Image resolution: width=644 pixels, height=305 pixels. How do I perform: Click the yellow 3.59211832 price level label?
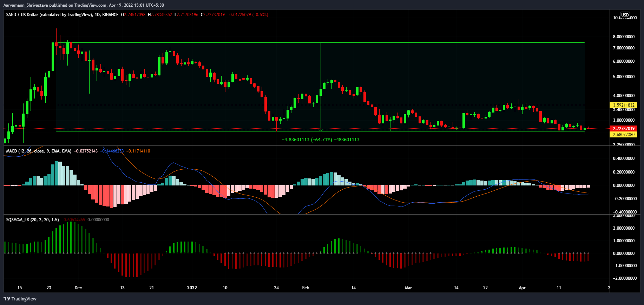point(624,105)
